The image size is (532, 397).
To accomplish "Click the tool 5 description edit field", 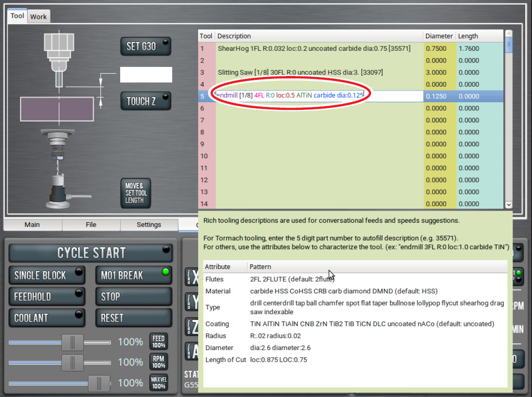I will (317, 96).
